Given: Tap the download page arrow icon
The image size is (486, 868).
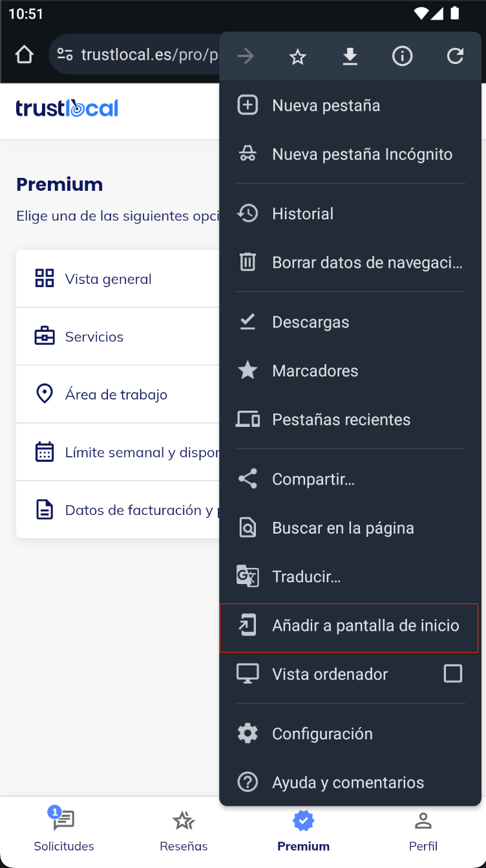Looking at the screenshot, I should pyautogui.click(x=350, y=57).
